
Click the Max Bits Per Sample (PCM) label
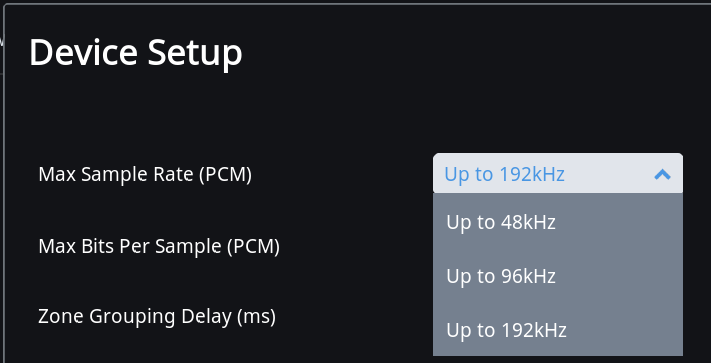pos(159,246)
